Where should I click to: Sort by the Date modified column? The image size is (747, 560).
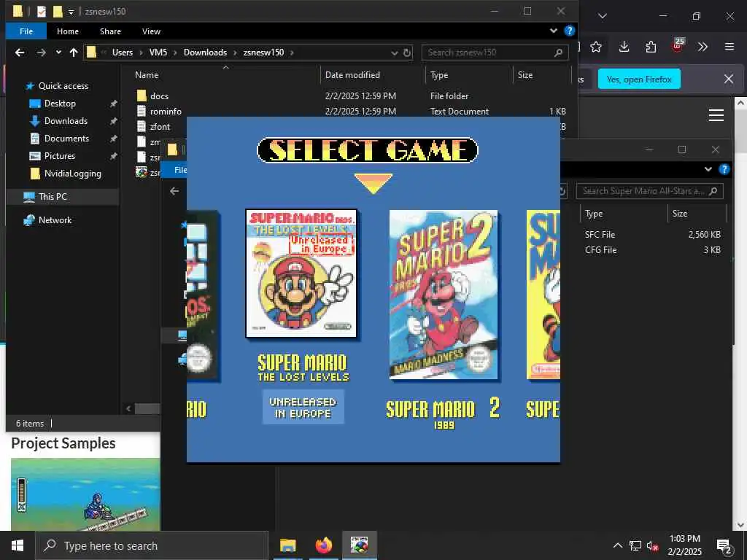pyautogui.click(x=352, y=75)
